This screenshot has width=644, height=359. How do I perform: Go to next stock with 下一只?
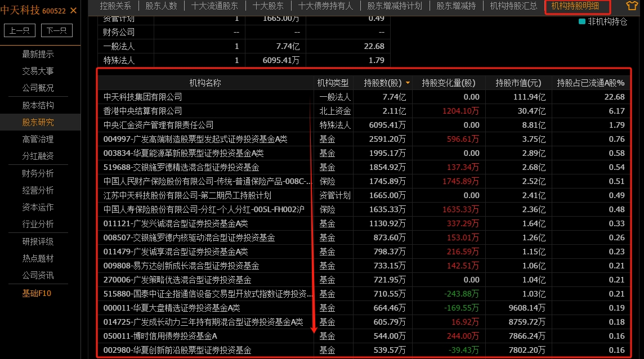click(57, 30)
